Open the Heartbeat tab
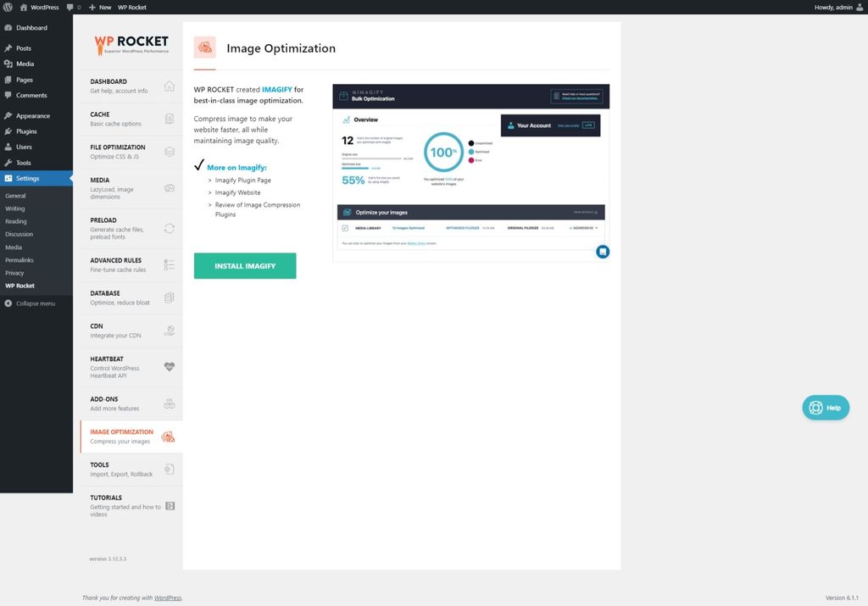 (131, 367)
